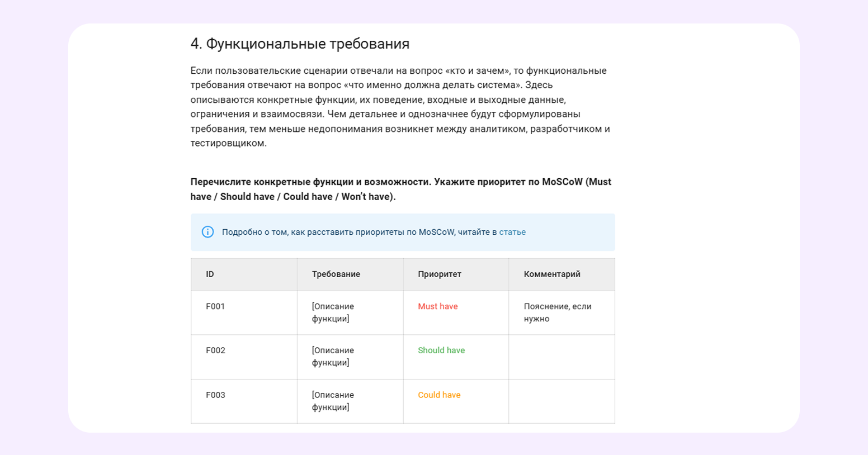Click the F003 ID cell

[x=215, y=395]
